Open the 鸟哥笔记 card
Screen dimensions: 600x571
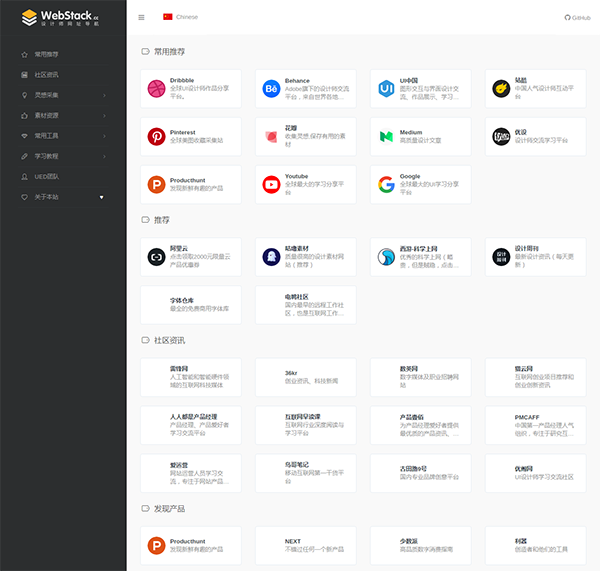click(x=306, y=473)
